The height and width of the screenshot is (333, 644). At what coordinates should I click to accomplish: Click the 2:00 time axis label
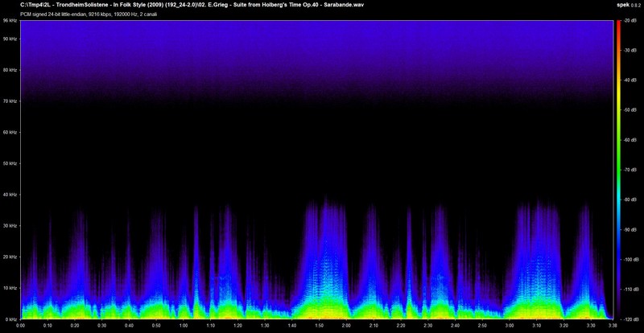coord(346,325)
